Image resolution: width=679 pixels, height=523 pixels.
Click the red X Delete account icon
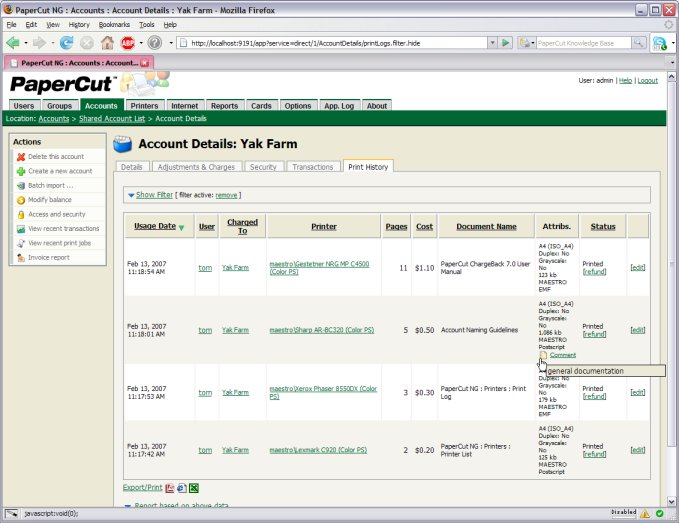pyautogui.click(x=21, y=157)
